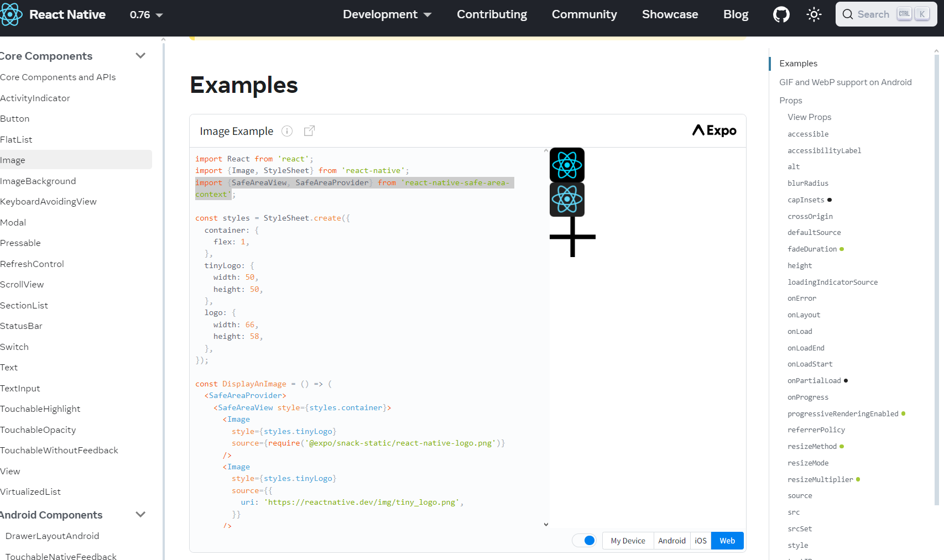Jump to resizeMultiplier prop
Screen dimensions: 944x560
coord(820,480)
